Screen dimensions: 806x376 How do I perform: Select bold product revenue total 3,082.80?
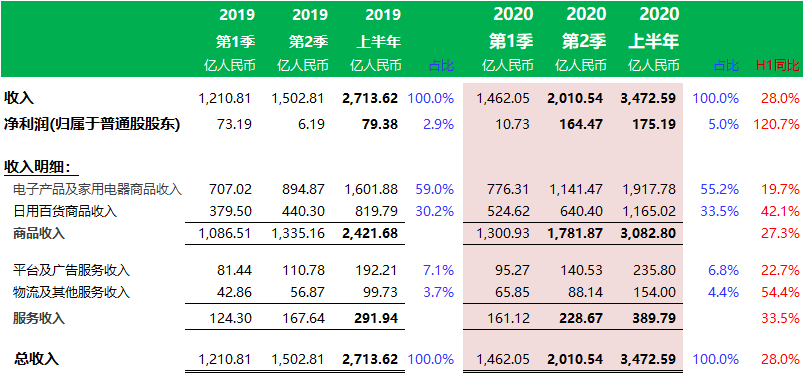[647, 234]
